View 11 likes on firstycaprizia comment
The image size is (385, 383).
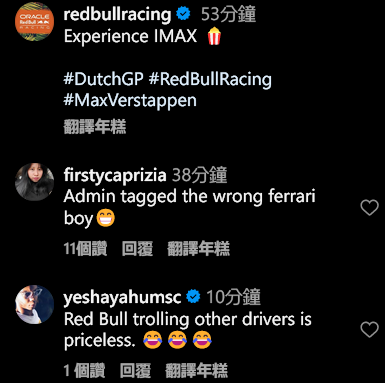tap(85, 249)
